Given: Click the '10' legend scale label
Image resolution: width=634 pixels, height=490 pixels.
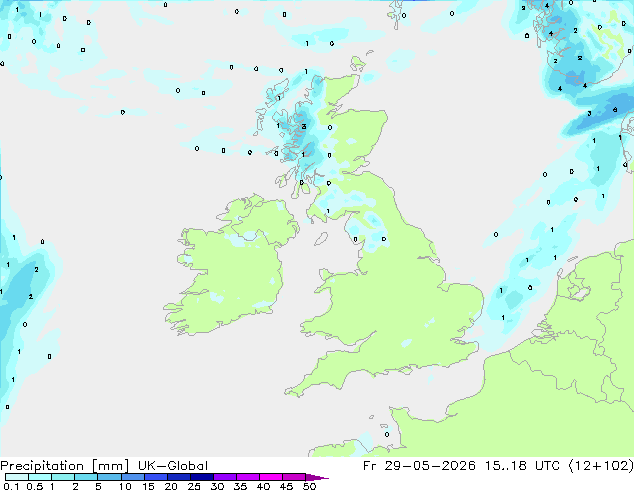Looking at the screenshot, I should pyautogui.click(x=125, y=486).
